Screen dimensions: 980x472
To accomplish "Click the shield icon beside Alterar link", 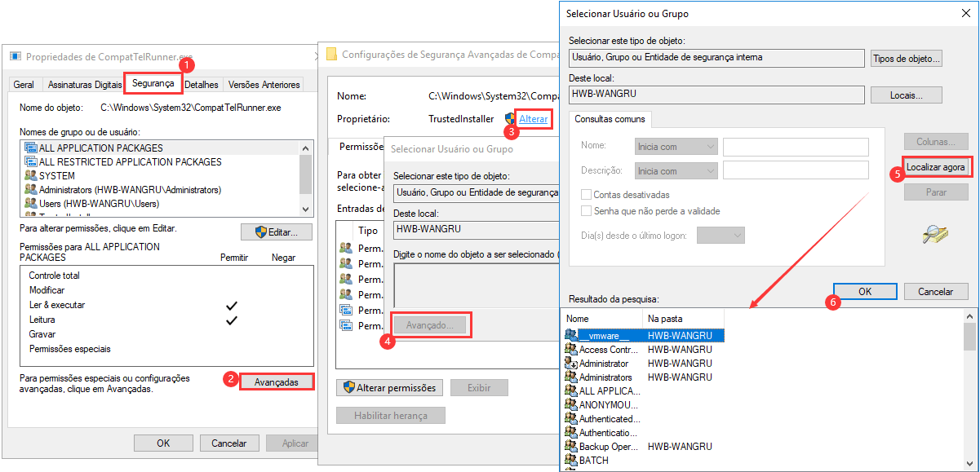I will click(511, 119).
